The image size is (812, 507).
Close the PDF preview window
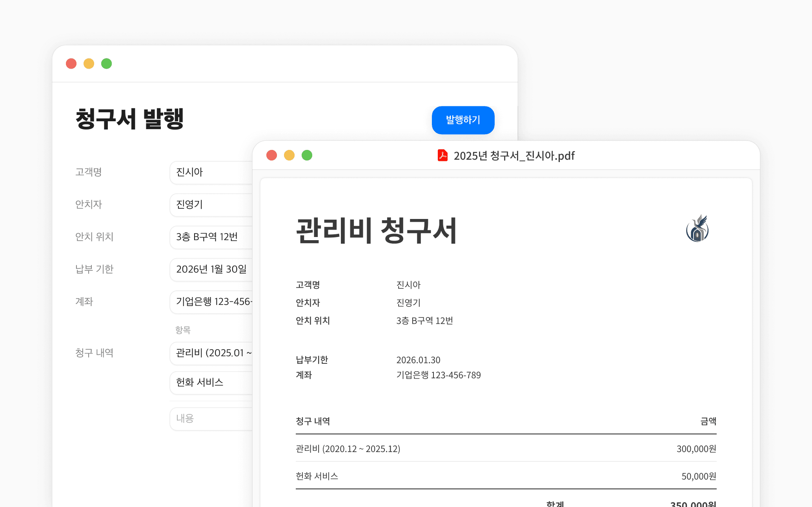(271, 155)
